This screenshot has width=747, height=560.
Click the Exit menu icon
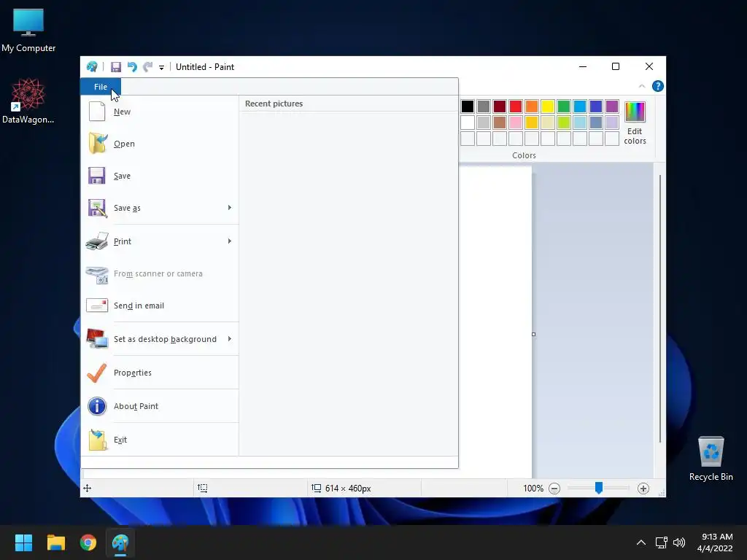[97, 440]
